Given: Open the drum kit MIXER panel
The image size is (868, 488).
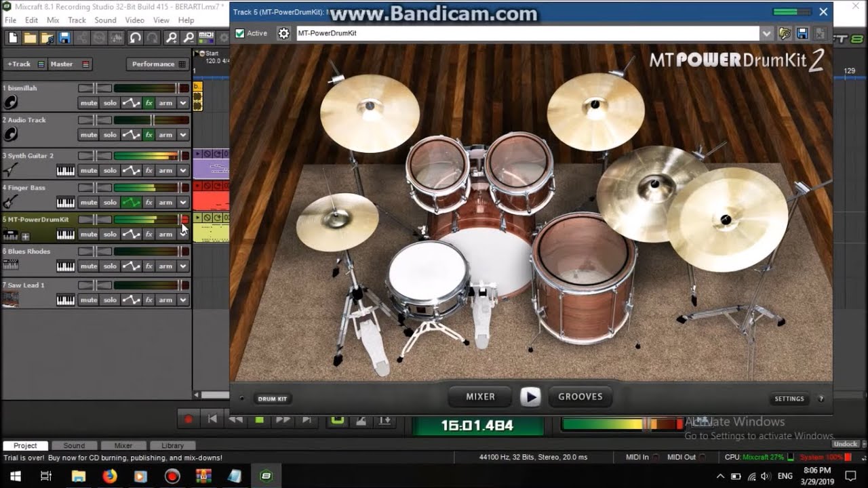Looking at the screenshot, I should (481, 396).
